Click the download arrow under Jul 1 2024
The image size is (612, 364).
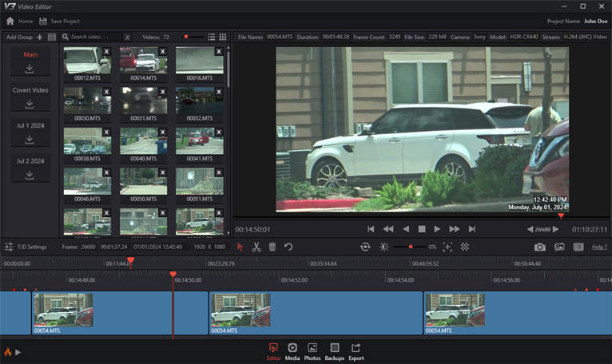click(x=30, y=140)
